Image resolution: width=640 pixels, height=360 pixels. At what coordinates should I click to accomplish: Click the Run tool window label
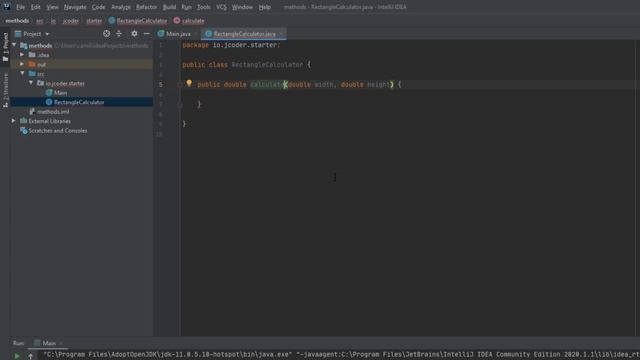pos(18,343)
